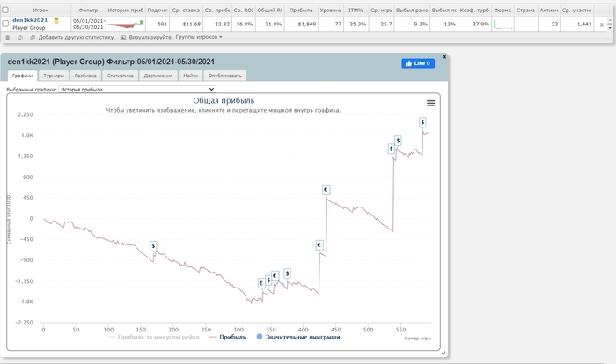Close the den1kk2021 graph panel
This screenshot has height=364, width=616.
point(444,57)
